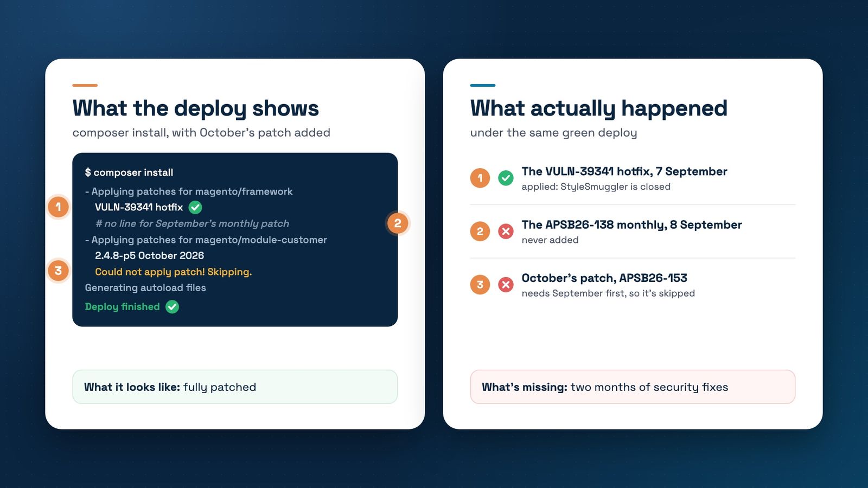Click 'The APSB26-138 monthly, 8 September' title
The width and height of the screenshot is (868, 488).
click(x=632, y=225)
